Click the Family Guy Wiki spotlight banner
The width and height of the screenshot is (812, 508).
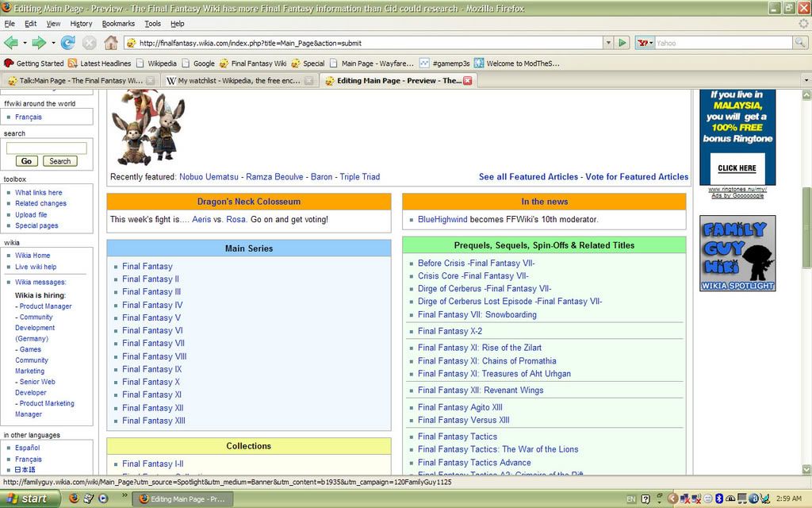(737, 253)
